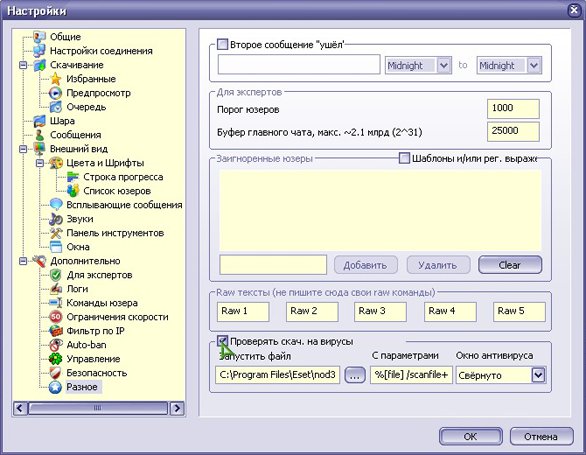
Task: Click the tools icon for Панель инструментов
Action: tap(56, 233)
